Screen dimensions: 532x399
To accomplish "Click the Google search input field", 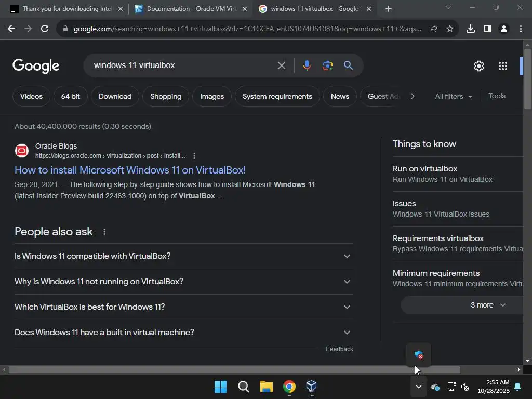I will coord(183,65).
